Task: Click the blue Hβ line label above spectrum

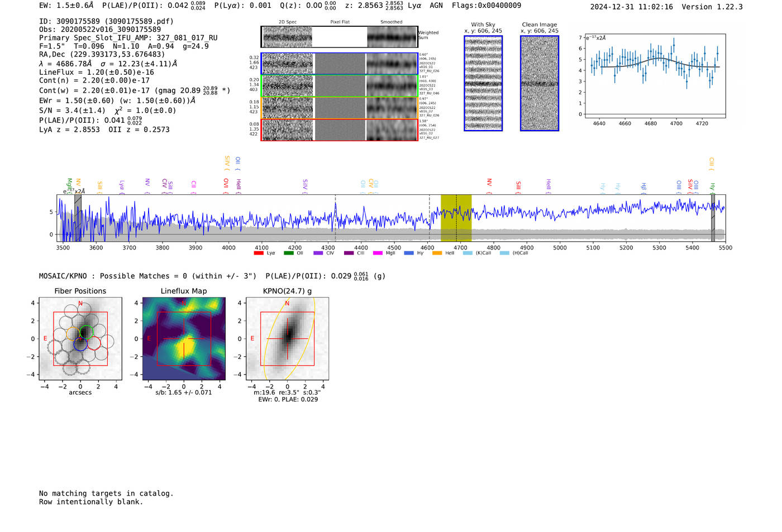Action: (x=643, y=188)
